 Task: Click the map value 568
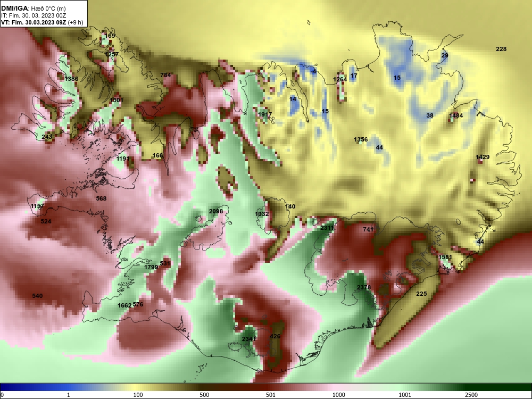101,198
